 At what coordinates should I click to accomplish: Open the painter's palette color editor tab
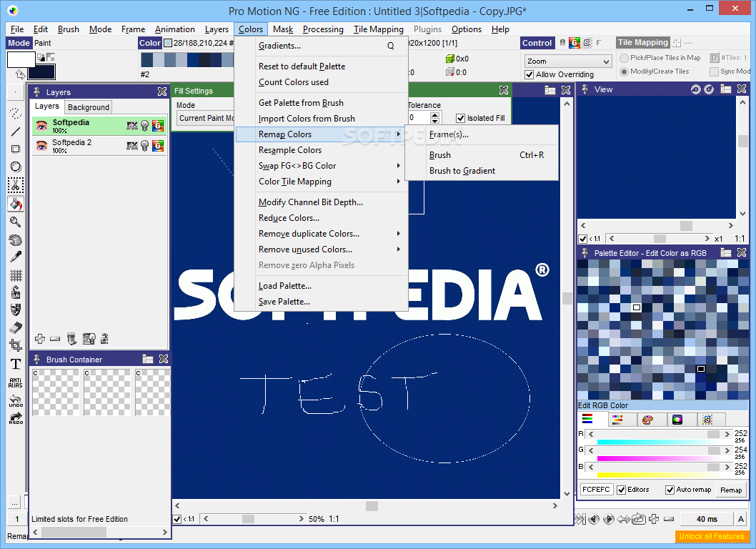click(647, 420)
